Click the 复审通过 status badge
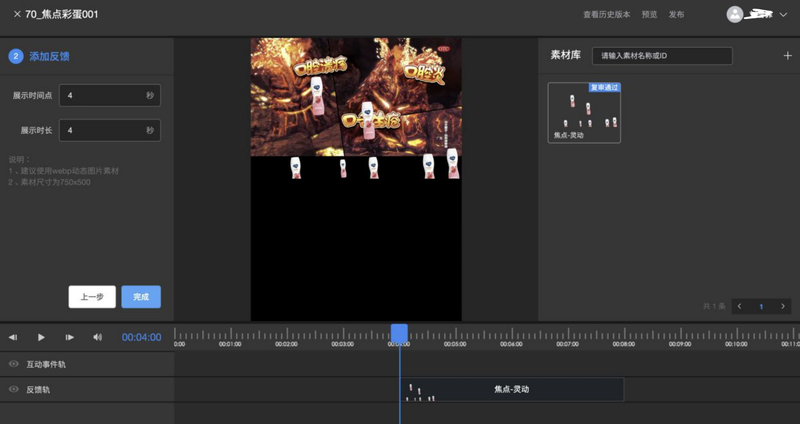This screenshot has height=424, width=800. (605, 88)
